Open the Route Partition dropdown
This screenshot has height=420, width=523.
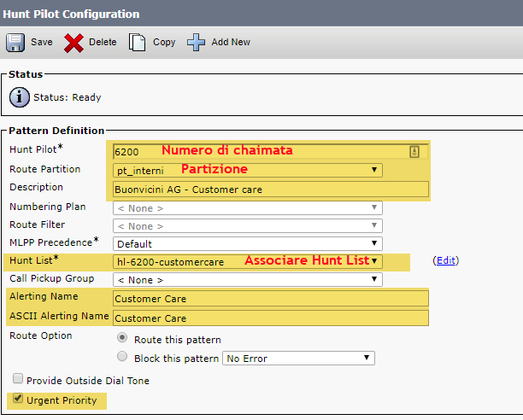[248, 170]
